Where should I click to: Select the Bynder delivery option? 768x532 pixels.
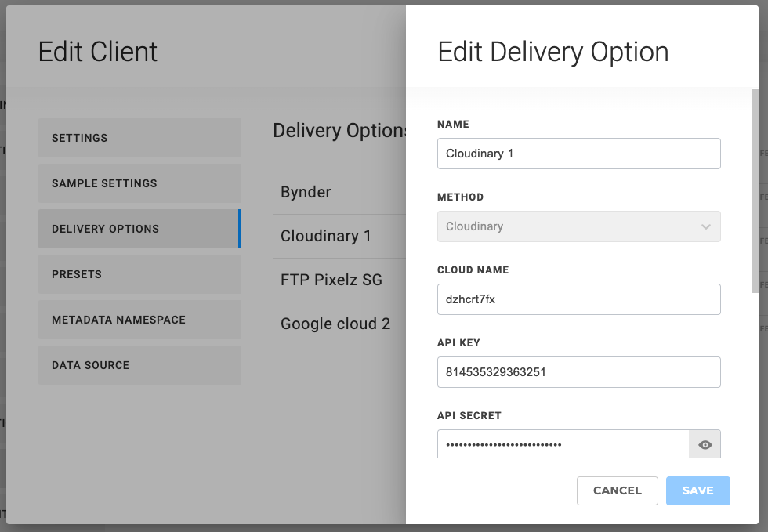pyautogui.click(x=306, y=192)
